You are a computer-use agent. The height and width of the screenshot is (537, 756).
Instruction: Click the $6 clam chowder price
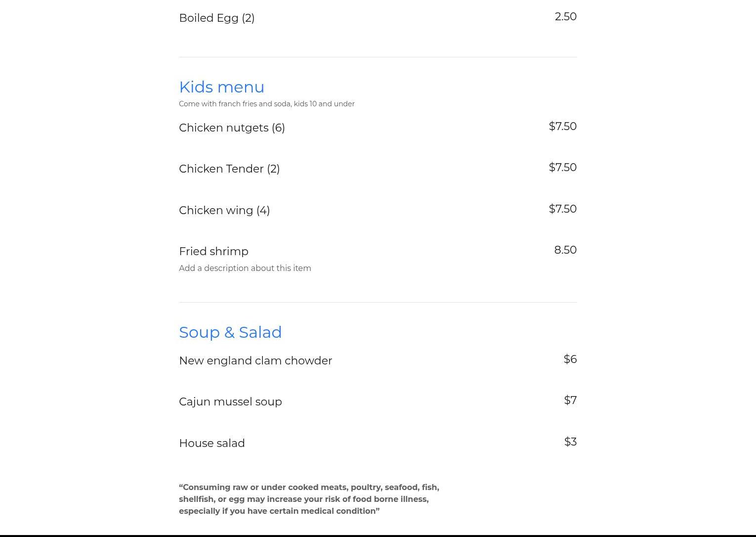pyautogui.click(x=570, y=359)
